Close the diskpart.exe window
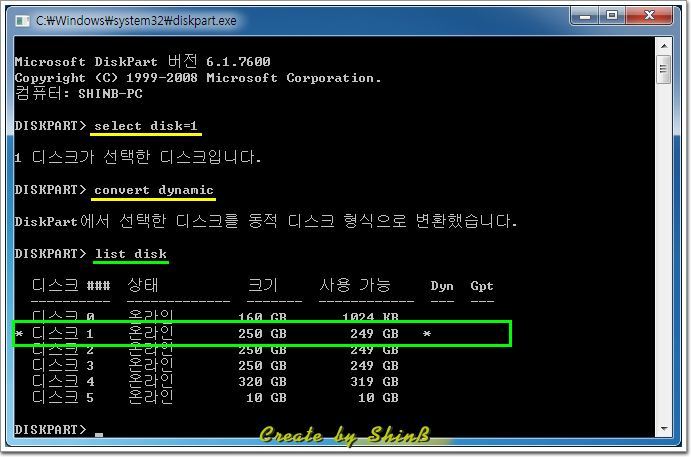 649,16
